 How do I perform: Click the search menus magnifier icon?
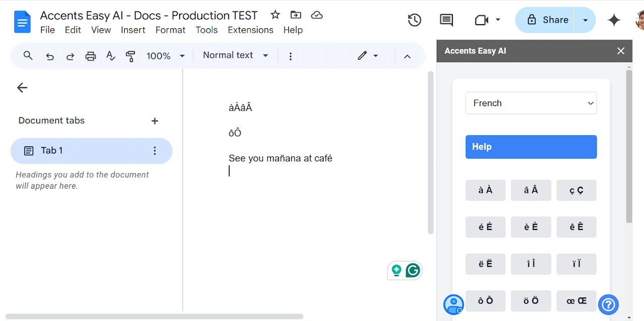click(28, 56)
